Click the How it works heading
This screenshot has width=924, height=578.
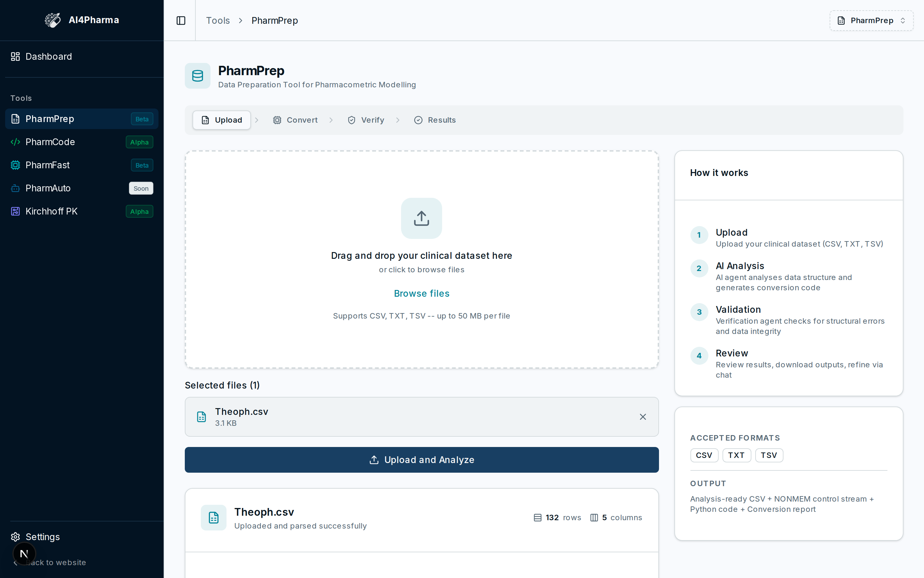719,173
